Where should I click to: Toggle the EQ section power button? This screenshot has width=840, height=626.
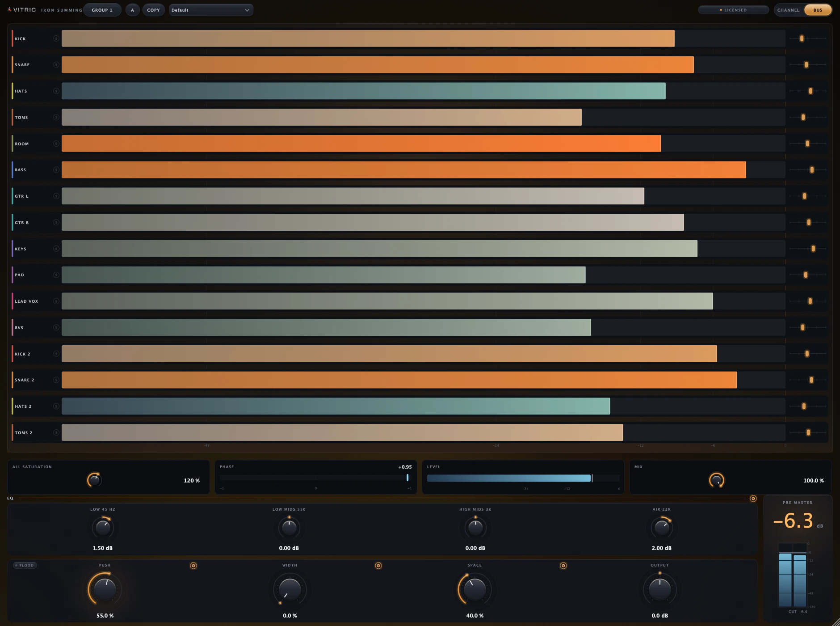pos(753,499)
